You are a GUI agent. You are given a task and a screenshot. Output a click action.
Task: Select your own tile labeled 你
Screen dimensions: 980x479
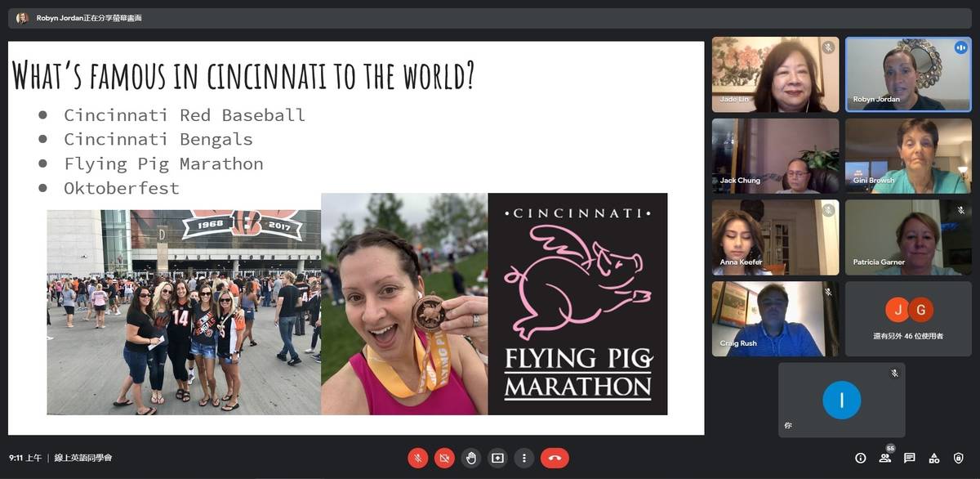pyautogui.click(x=841, y=401)
